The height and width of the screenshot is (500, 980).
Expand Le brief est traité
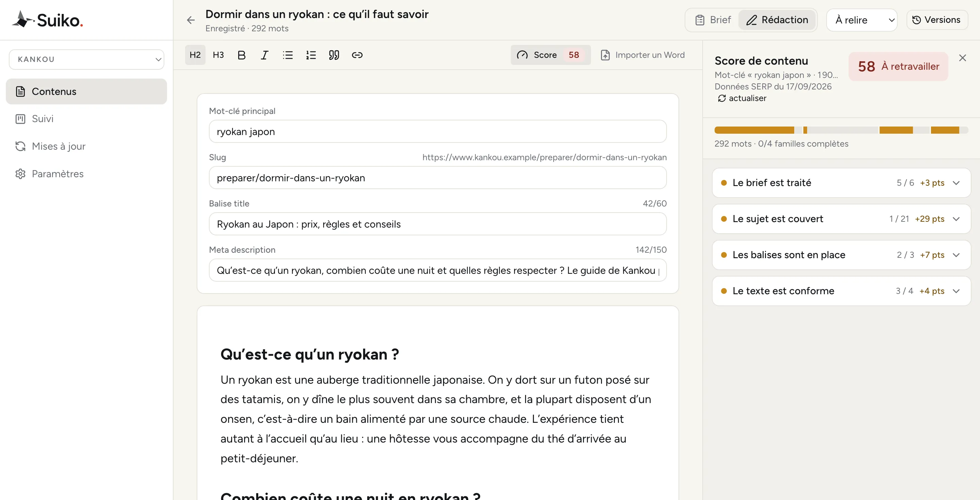point(842,183)
